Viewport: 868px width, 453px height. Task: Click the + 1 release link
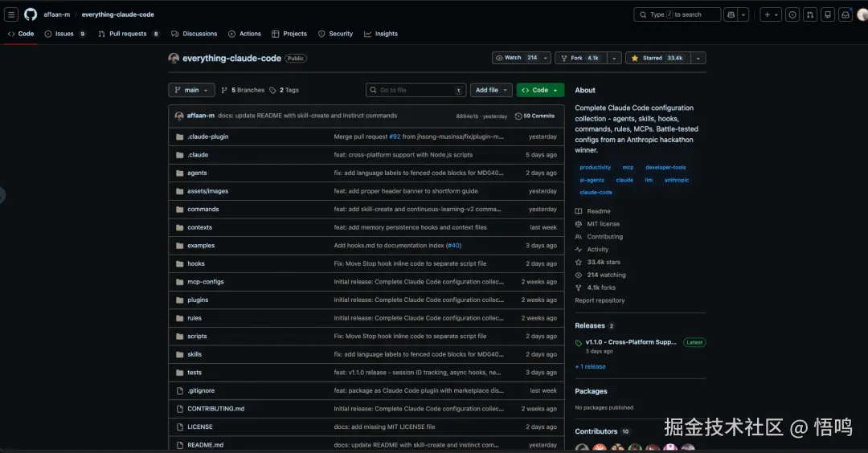coord(590,367)
